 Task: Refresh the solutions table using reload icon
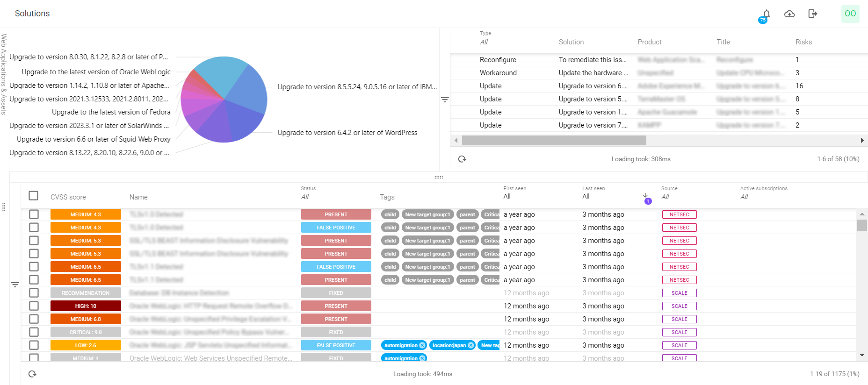point(462,159)
